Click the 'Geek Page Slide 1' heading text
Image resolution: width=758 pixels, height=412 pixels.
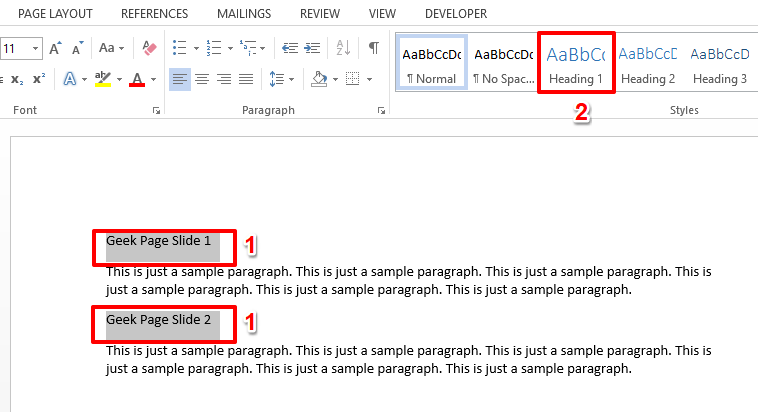[x=159, y=241]
